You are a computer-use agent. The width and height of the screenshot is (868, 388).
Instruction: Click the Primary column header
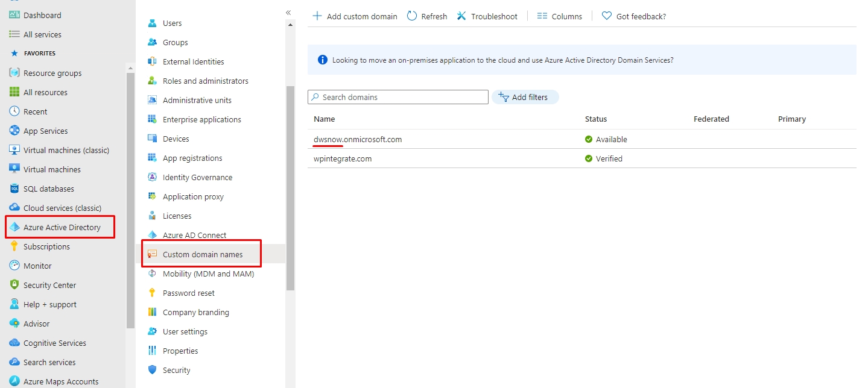(792, 119)
